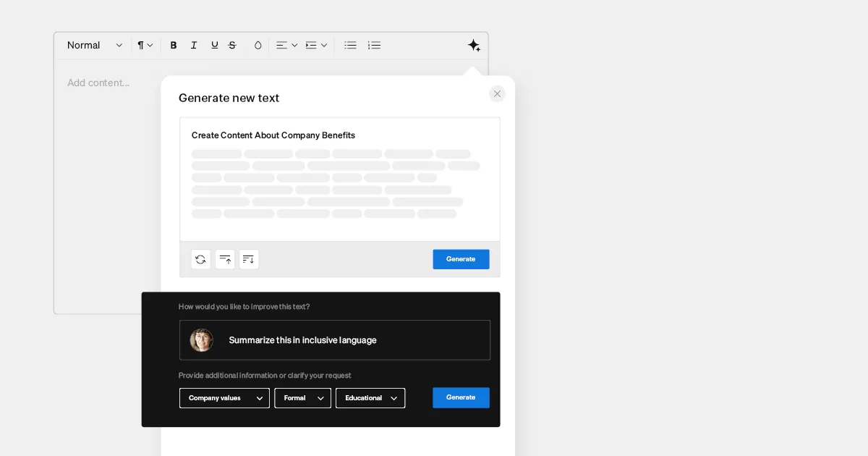
Task: Click the regenerate refresh icon
Action: [x=200, y=259]
